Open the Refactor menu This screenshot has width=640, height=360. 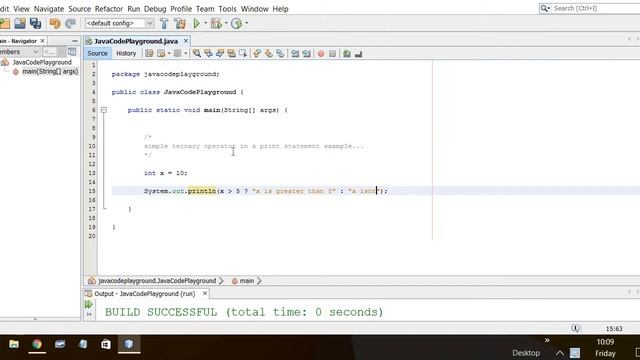(x=109, y=9)
